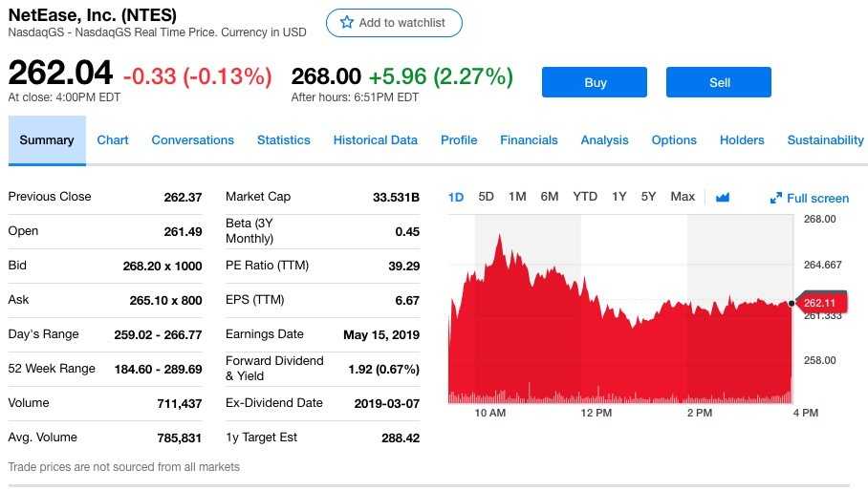Switch chart type using the area chart icon

[723, 198]
